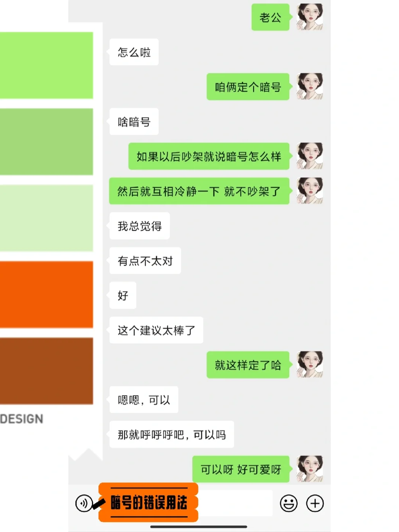Tap the voice input icon
The height and width of the screenshot is (532, 399).
click(83, 503)
